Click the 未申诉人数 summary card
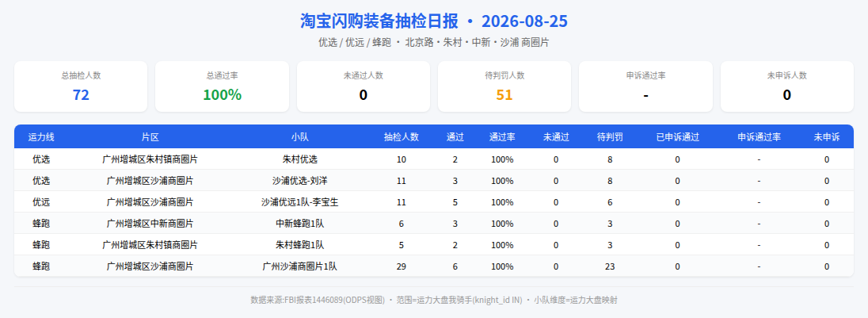Screen dimensions: 868x318 click(786, 86)
